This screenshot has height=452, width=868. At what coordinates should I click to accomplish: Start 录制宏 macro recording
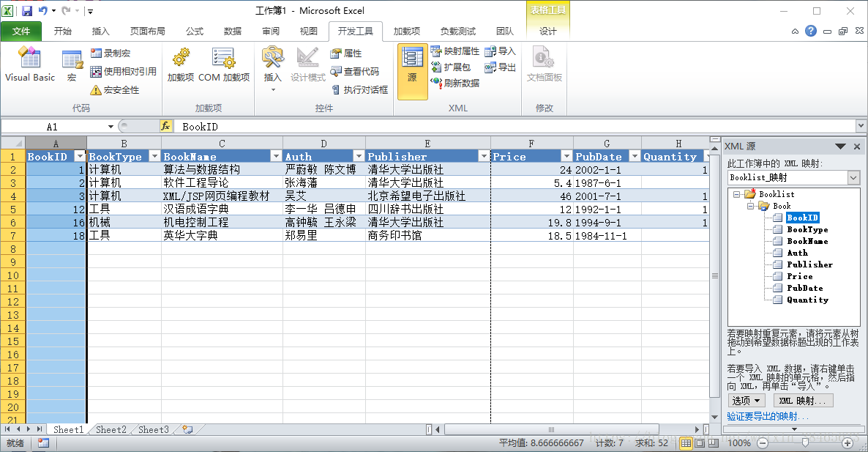(111, 53)
